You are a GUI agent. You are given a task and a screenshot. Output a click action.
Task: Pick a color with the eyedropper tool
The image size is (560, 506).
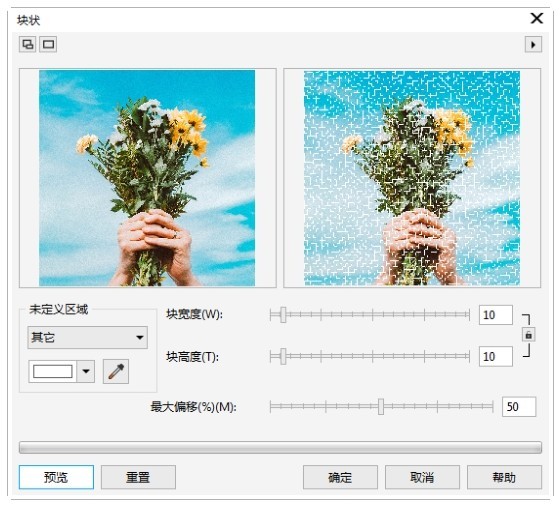(116, 372)
